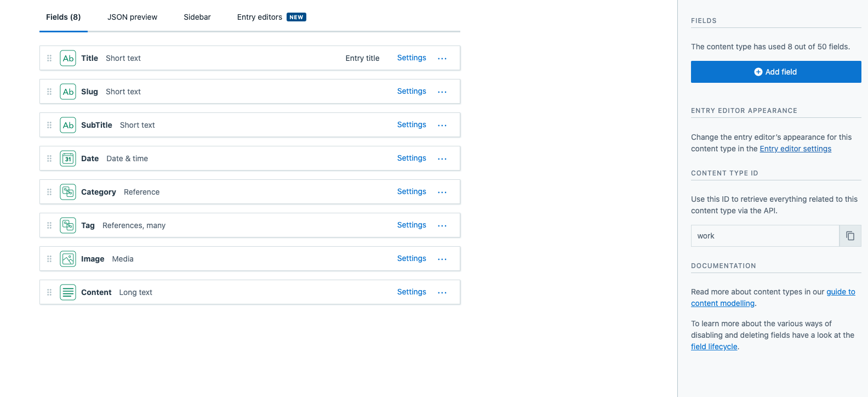
Task: Open more actions menu for Tag field
Action: click(442, 226)
